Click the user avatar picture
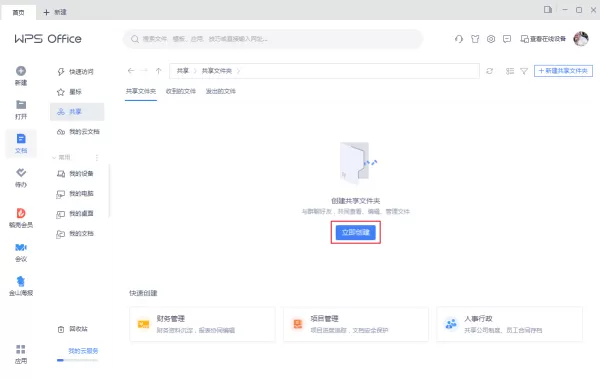Image resolution: width=600 pixels, height=379 pixels. [x=581, y=39]
